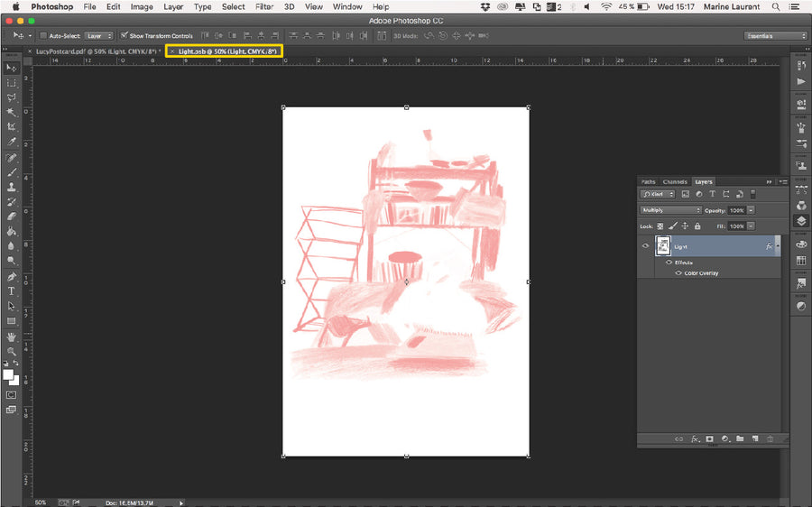Select the Lasso tool
The width and height of the screenshot is (812, 507).
coord(11,97)
